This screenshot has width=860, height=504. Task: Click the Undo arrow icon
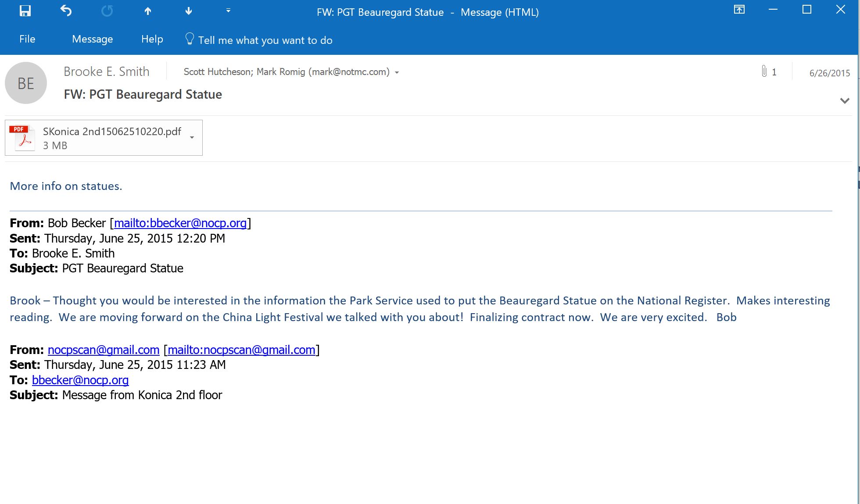[66, 11]
